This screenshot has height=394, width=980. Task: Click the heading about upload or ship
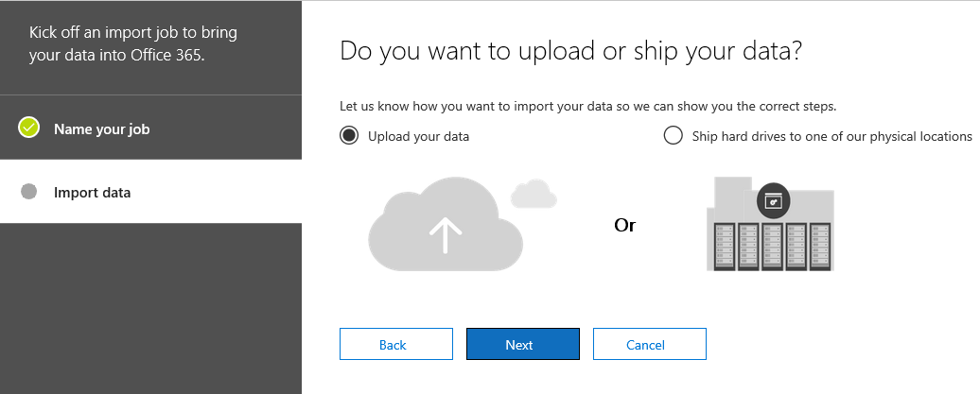[570, 52]
